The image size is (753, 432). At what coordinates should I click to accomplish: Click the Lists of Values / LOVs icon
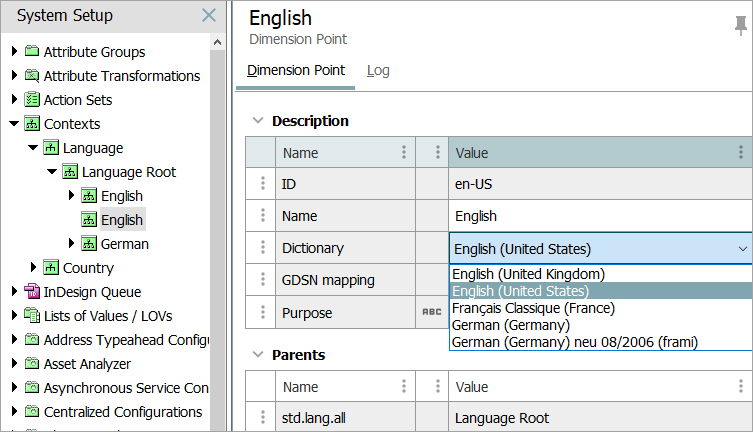[32, 316]
